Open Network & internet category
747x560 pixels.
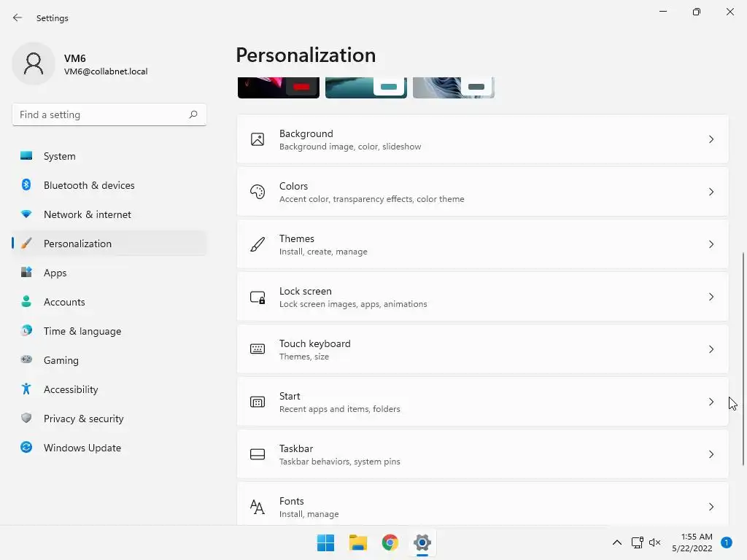[x=109, y=214]
